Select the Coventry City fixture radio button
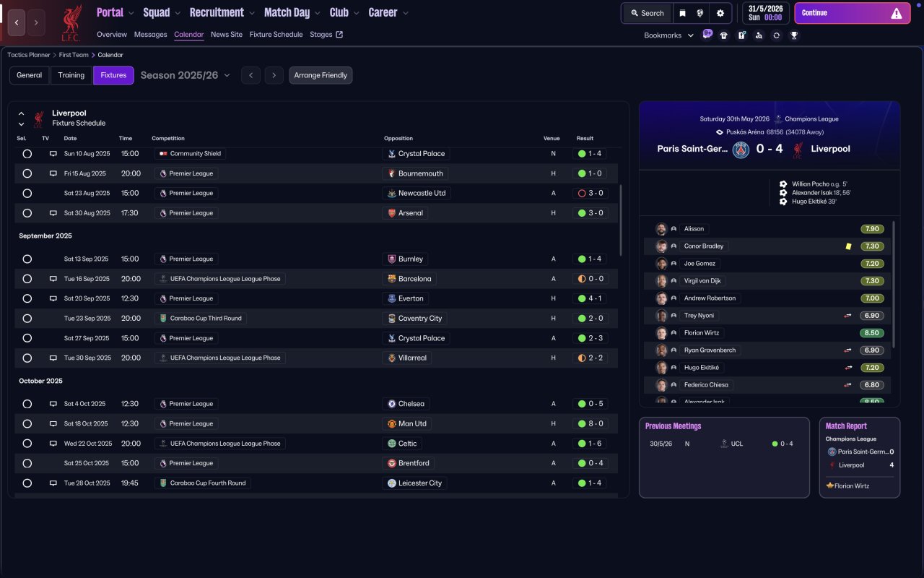The height and width of the screenshot is (578, 924). pyautogui.click(x=27, y=319)
